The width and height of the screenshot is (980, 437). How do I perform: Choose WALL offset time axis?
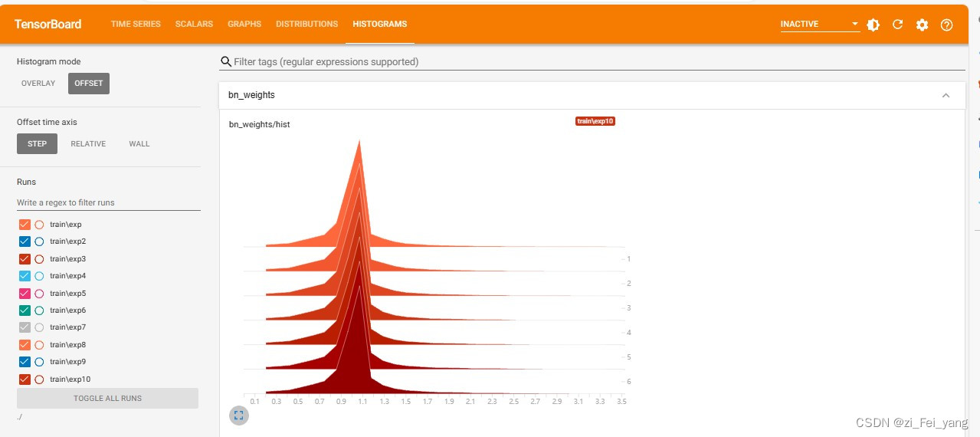tap(139, 143)
